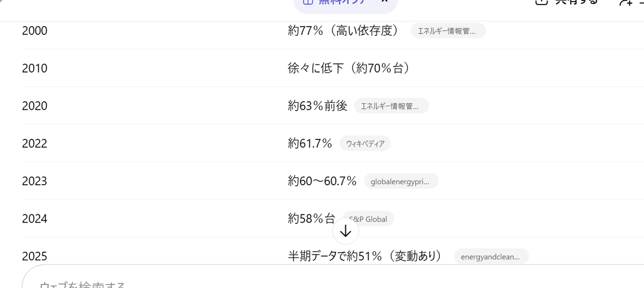Click the 2025 year cell

coord(35,257)
